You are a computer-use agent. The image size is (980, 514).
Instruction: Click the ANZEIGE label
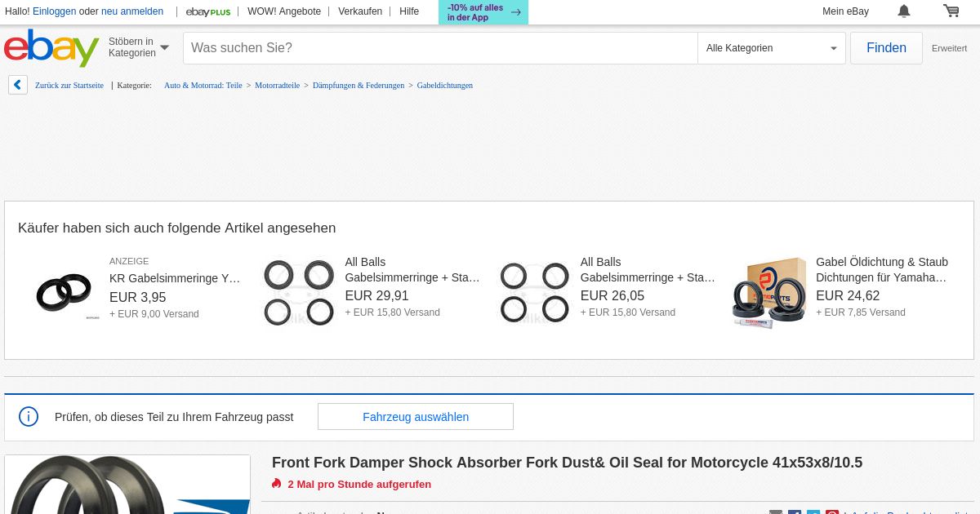129,261
